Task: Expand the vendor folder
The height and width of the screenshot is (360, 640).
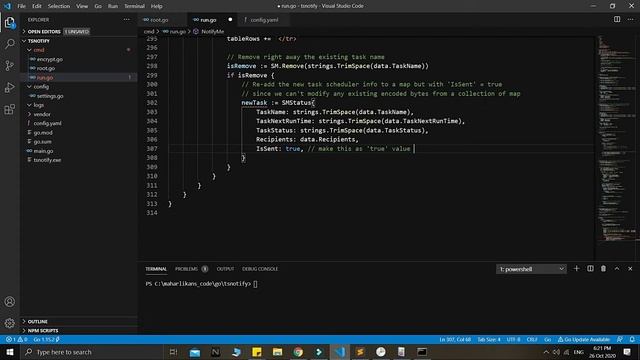Action: tap(42, 114)
